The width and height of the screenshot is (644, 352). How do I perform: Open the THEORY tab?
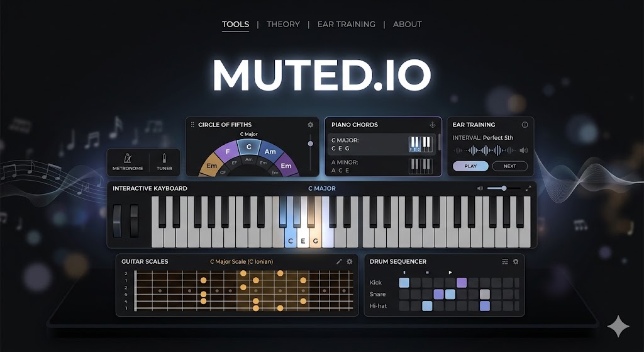pos(283,25)
